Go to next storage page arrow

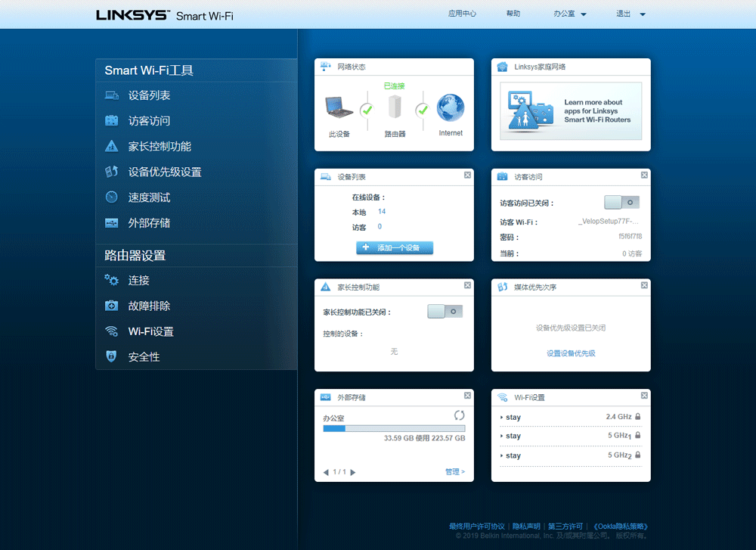(x=353, y=472)
